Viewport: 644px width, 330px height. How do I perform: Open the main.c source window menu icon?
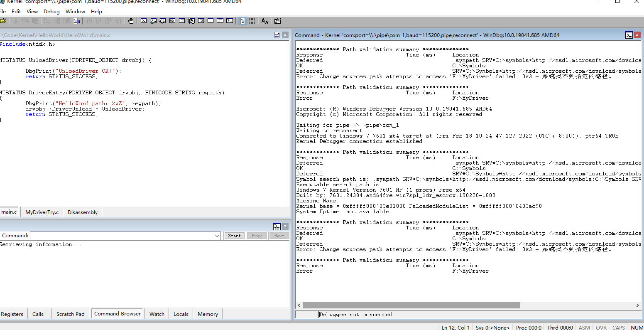click(x=277, y=35)
